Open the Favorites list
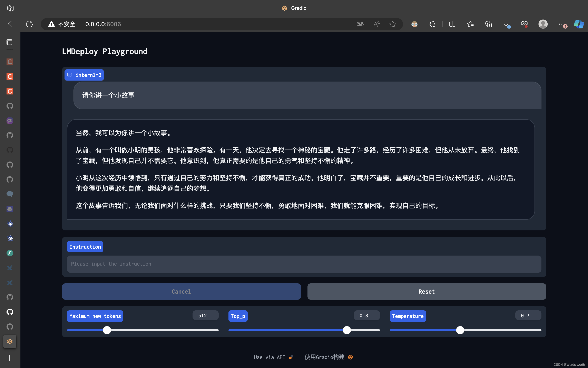 click(470, 24)
